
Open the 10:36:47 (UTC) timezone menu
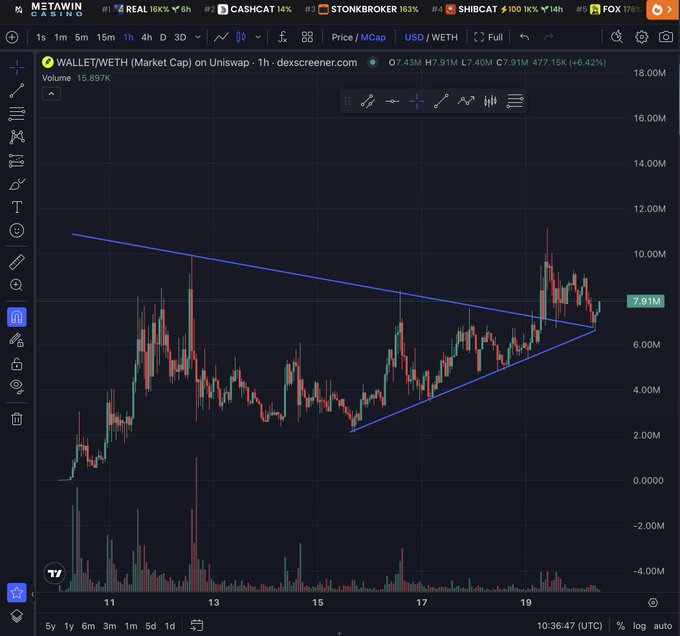coord(569,626)
